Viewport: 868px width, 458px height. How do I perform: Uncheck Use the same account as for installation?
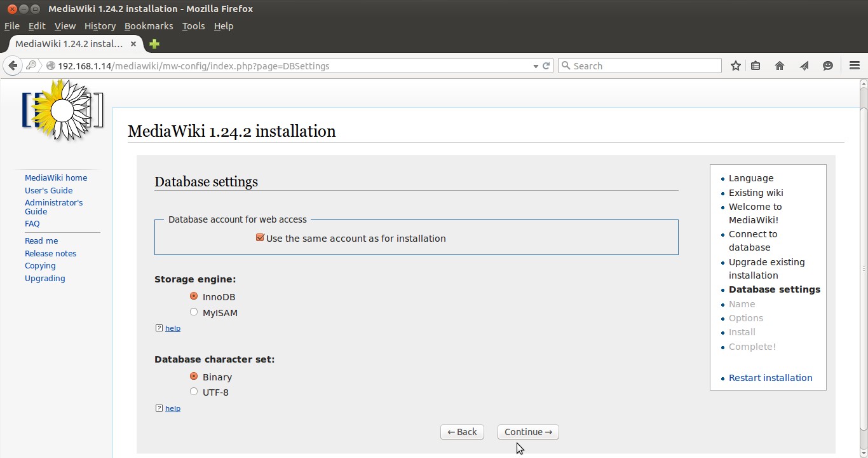pyautogui.click(x=260, y=237)
